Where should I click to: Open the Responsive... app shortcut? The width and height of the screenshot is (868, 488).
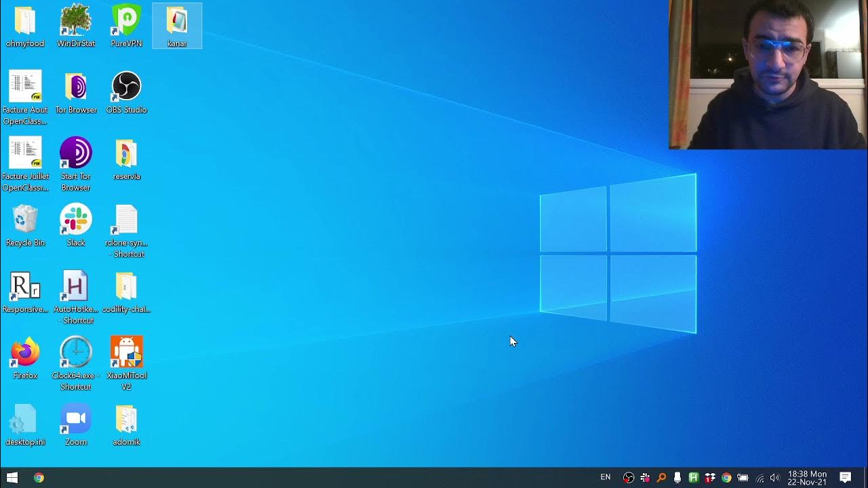point(25,292)
